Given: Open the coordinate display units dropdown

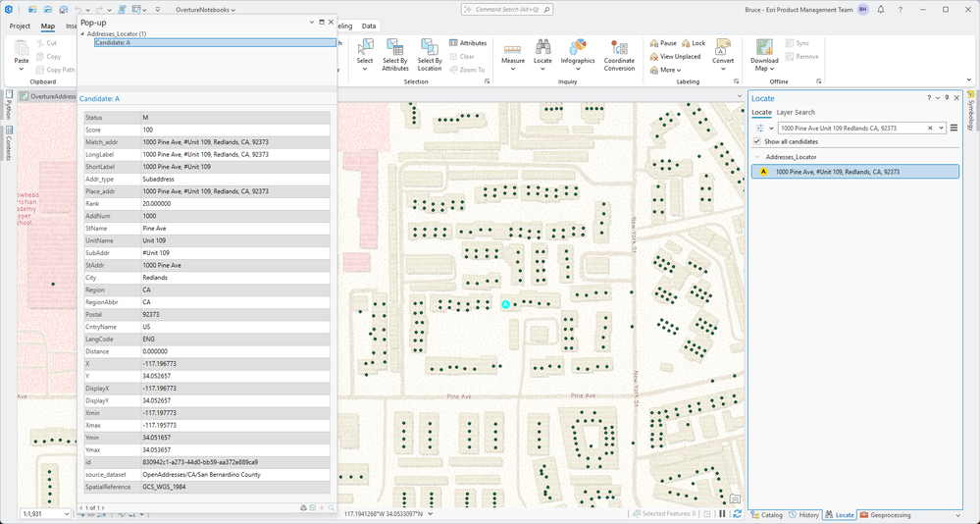Looking at the screenshot, I should click(x=430, y=514).
